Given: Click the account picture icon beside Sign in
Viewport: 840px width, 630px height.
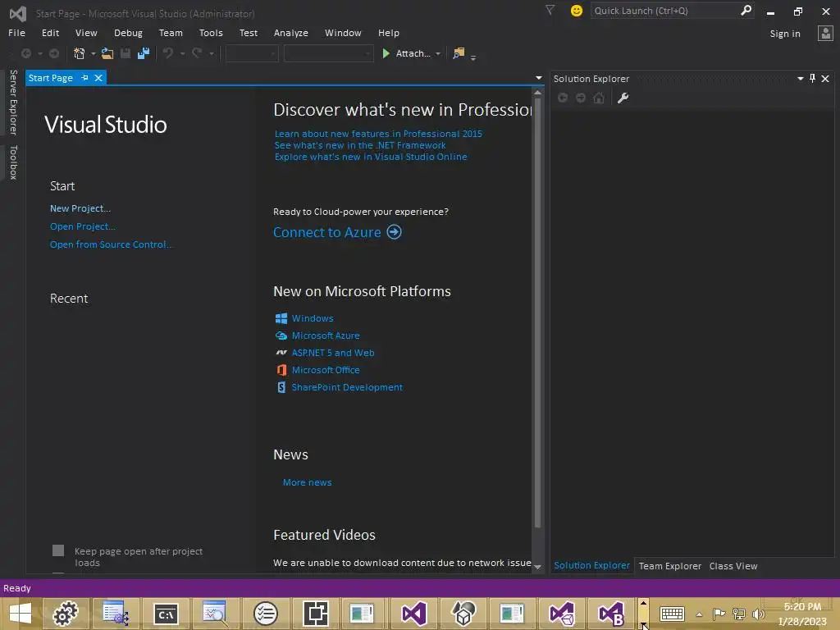Looking at the screenshot, I should (x=825, y=33).
